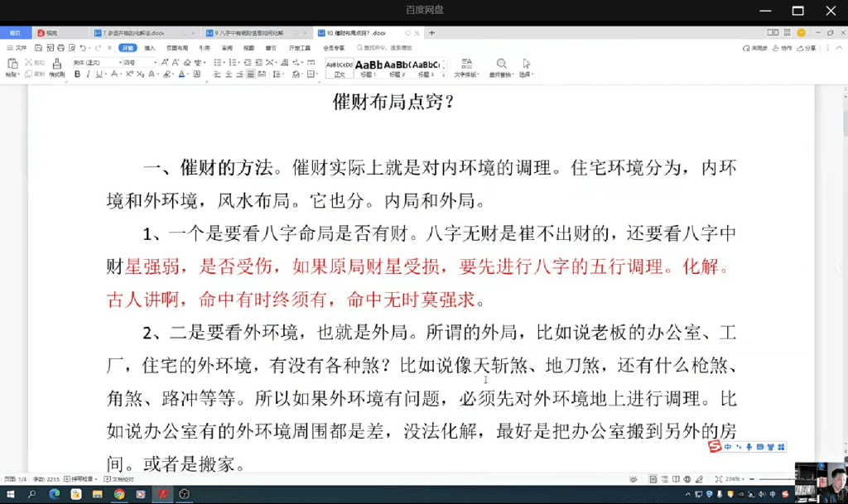
Task: Click the Save icon in quick toolbar
Action: 39,48
